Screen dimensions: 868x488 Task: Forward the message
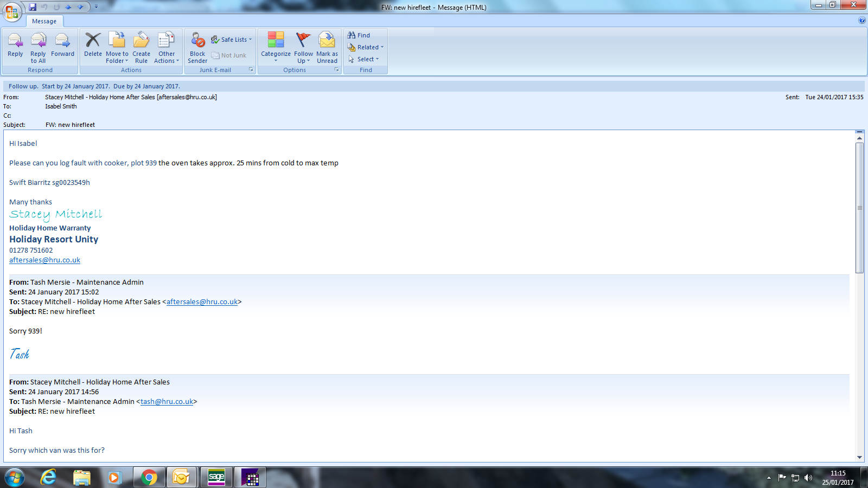62,46
